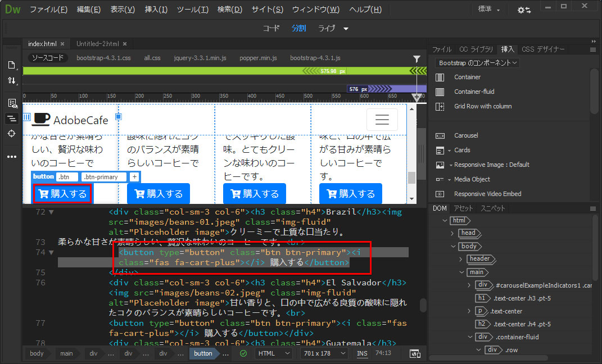Open the Bootstrap のコンポーネント dropdown
The height and width of the screenshot is (364, 602).
[x=478, y=63]
